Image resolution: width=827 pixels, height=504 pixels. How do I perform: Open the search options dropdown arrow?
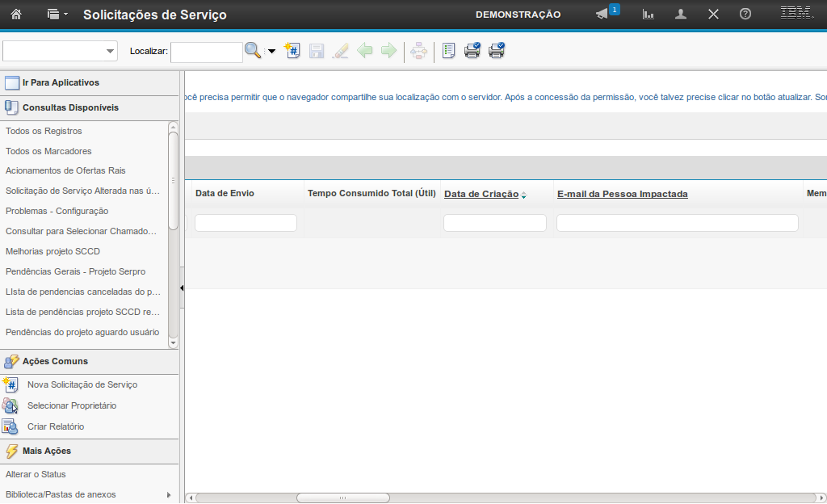(271, 52)
